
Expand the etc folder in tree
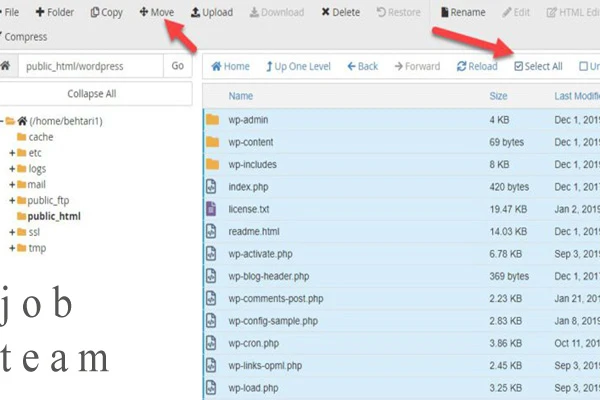pyautogui.click(x=11, y=153)
